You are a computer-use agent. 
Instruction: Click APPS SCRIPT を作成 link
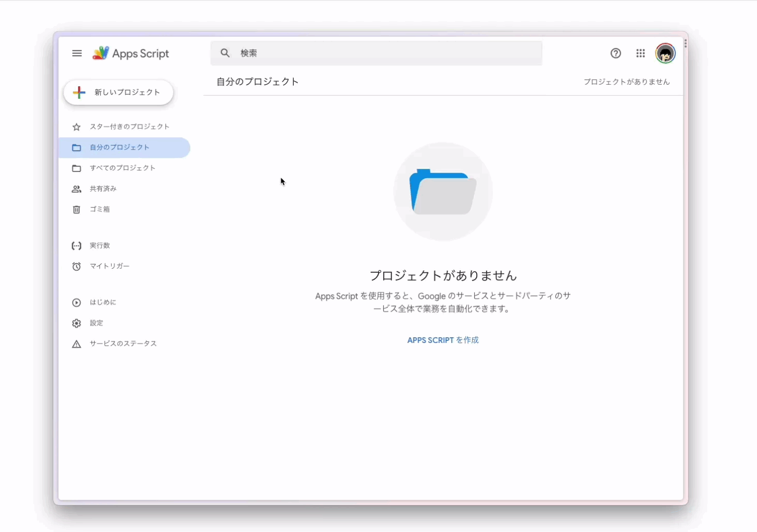point(443,340)
